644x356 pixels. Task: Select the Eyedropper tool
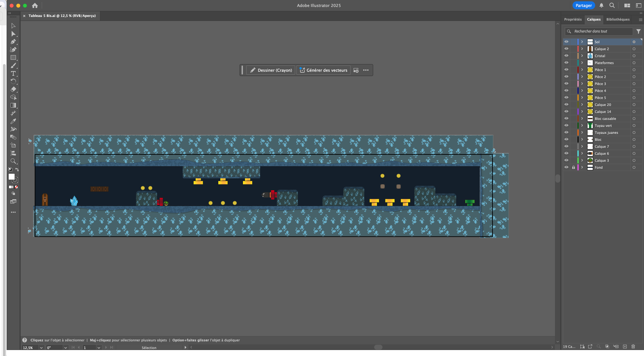coord(13,121)
